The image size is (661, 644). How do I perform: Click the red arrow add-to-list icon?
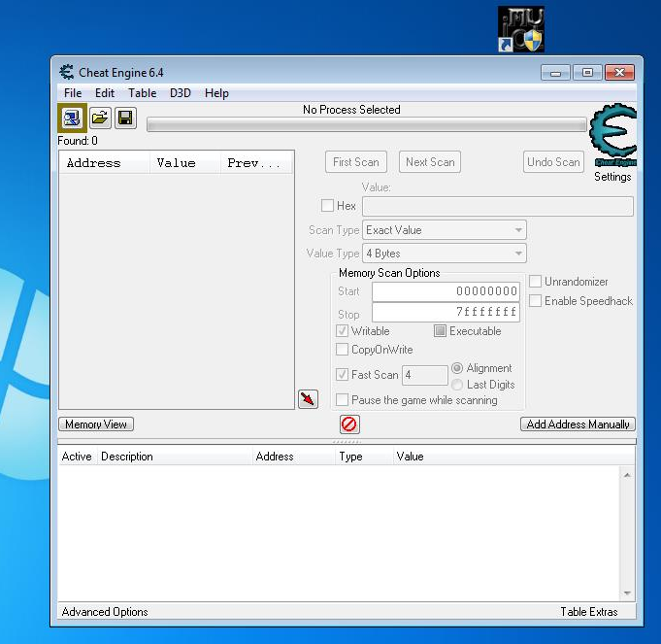308,399
